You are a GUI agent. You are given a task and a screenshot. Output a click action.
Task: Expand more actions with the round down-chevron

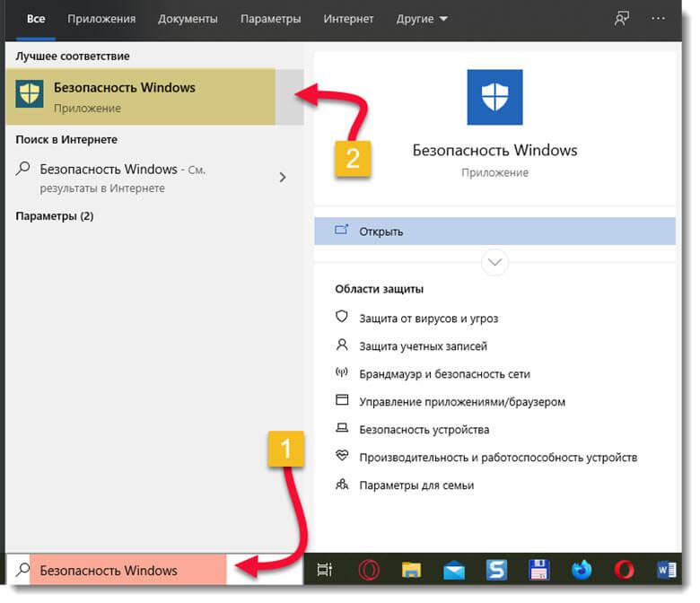click(494, 262)
